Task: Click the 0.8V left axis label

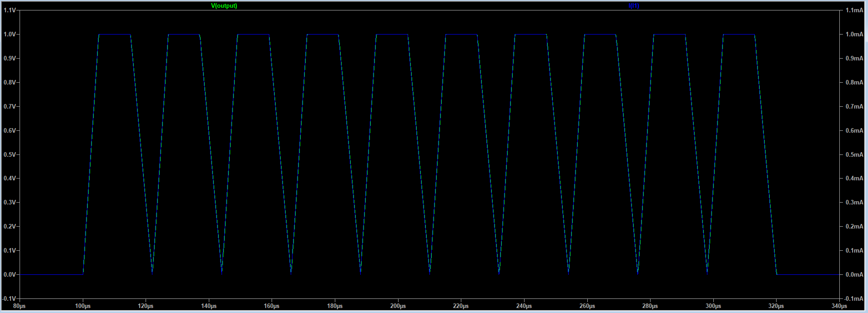Action: click(10, 83)
